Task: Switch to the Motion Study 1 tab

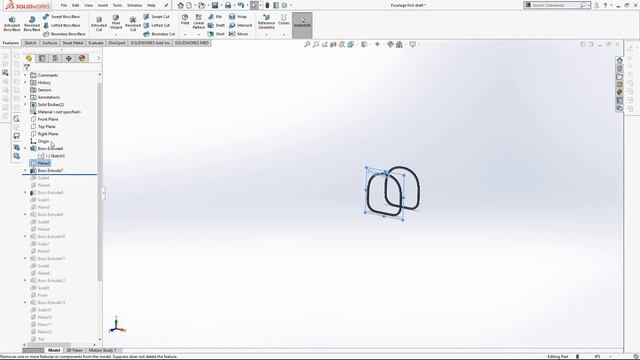Action: click(x=102, y=350)
